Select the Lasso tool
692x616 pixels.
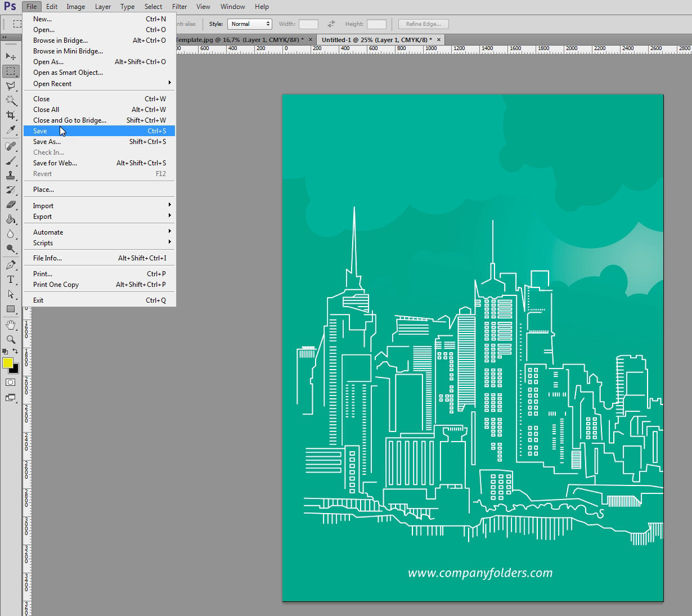coord(11,86)
